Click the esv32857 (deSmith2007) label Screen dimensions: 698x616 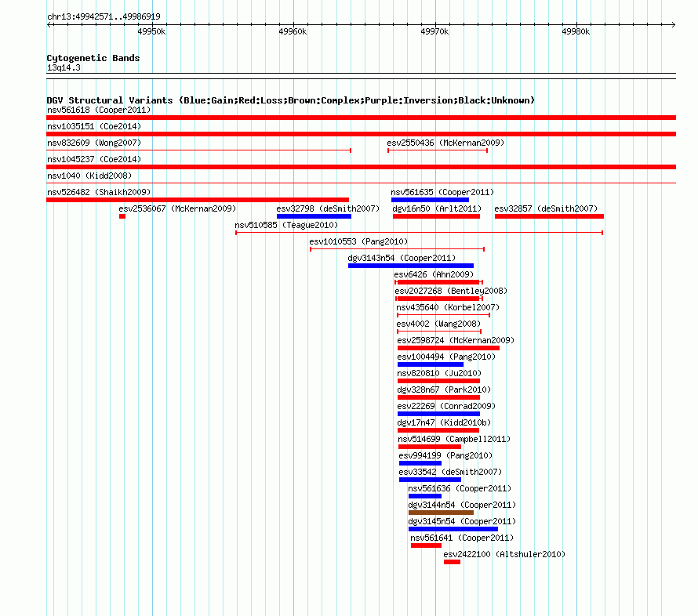pyautogui.click(x=546, y=208)
